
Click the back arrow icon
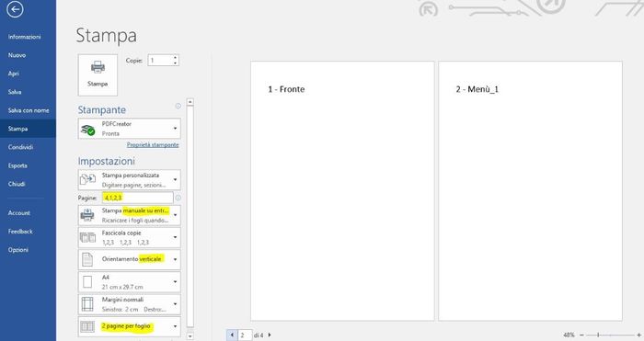pos(15,9)
